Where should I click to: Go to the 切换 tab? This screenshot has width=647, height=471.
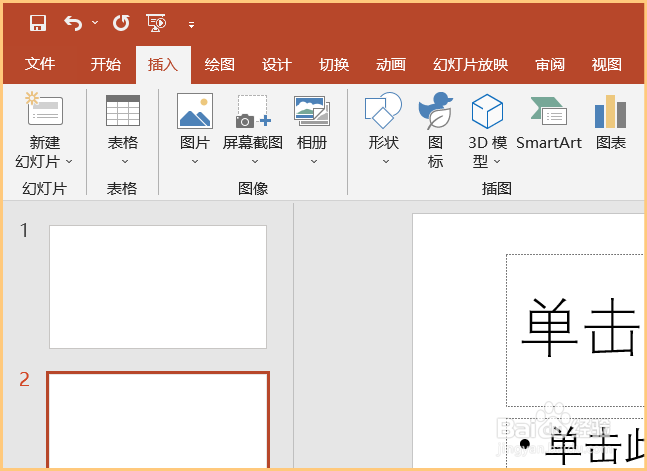click(334, 64)
